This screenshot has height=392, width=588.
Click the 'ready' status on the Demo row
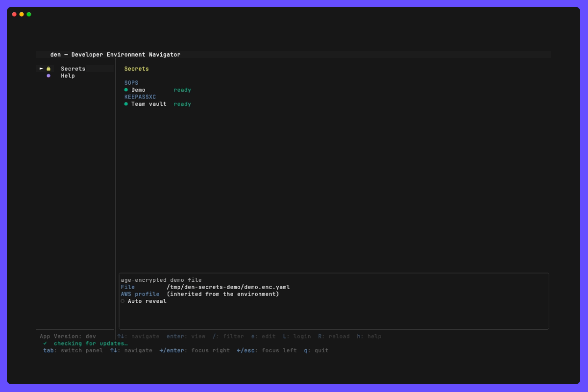point(182,90)
